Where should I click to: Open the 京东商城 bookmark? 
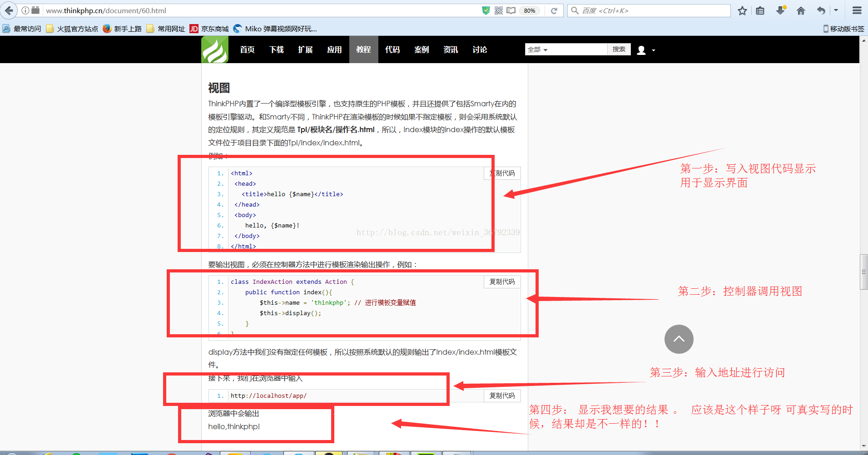(209, 29)
